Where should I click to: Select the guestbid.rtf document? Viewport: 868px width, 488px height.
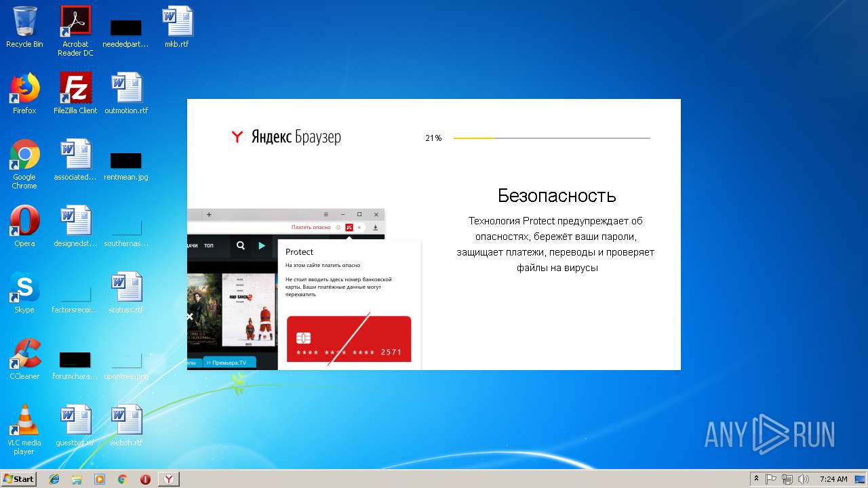75,426
